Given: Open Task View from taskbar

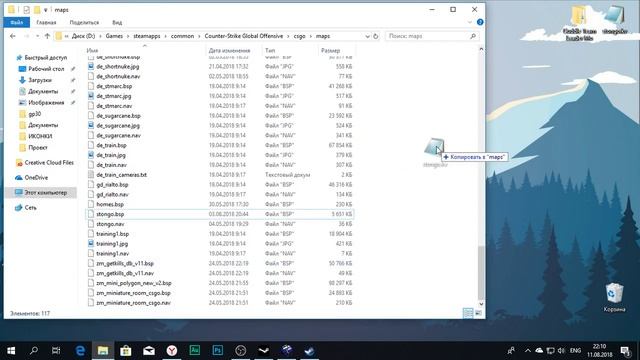Looking at the screenshot, I should point(56,351).
